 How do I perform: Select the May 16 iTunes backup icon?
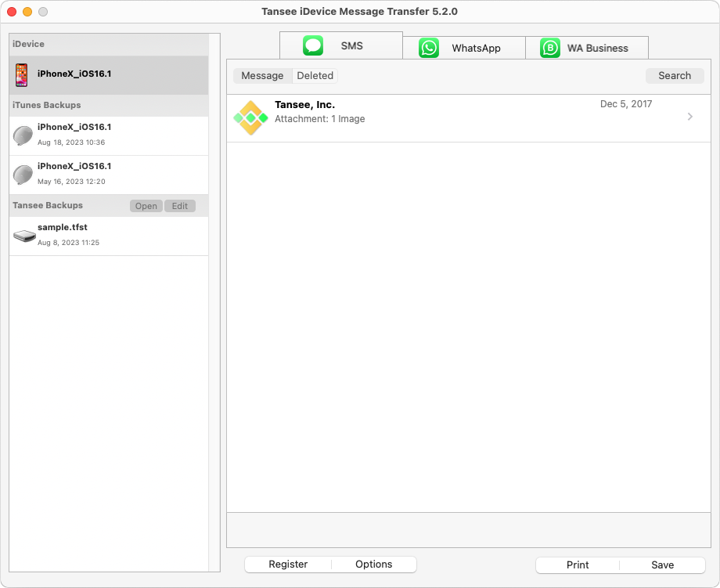23,173
